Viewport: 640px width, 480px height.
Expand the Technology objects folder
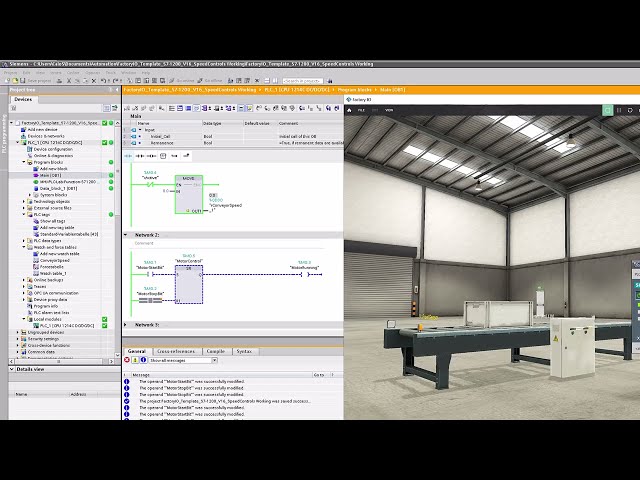pyautogui.click(x=24, y=202)
